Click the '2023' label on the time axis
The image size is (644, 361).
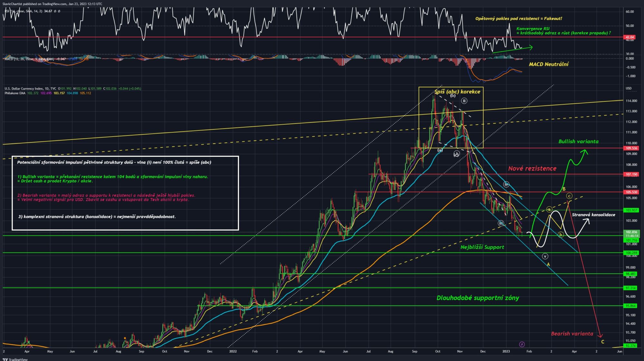click(x=506, y=351)
